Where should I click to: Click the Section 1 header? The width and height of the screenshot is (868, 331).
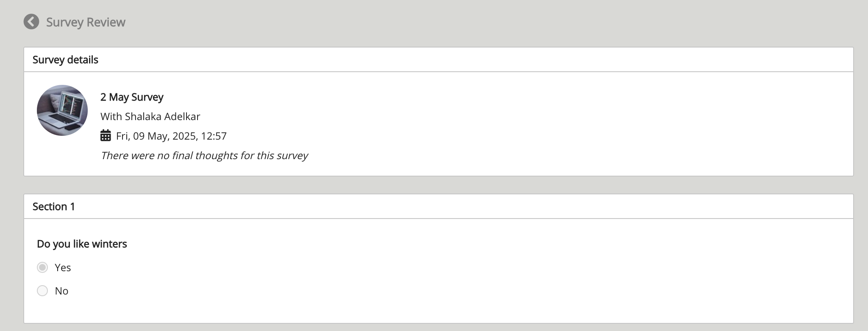[54, 206]
